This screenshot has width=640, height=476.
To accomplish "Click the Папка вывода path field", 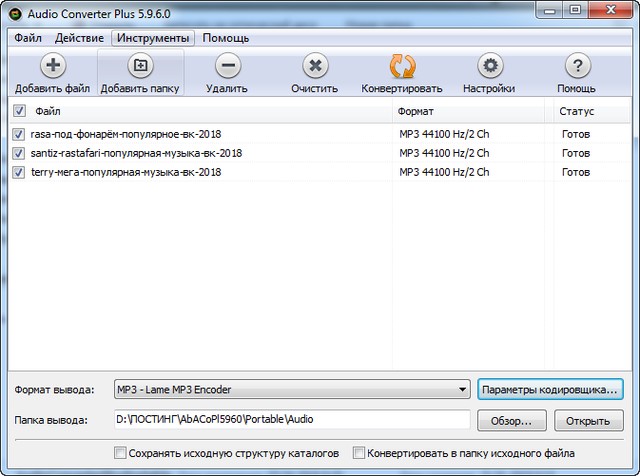I will click(292, 420).
